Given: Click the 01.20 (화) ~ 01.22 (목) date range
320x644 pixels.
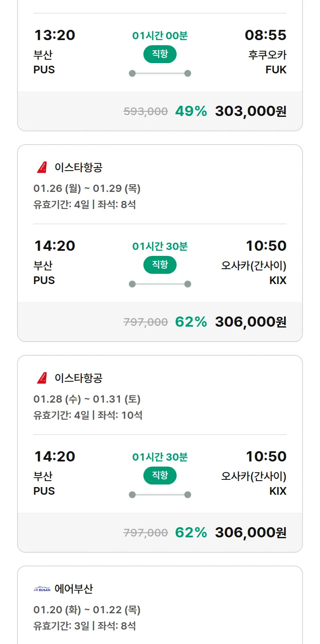Looking at the screenshot, I should tap(87, 610).
